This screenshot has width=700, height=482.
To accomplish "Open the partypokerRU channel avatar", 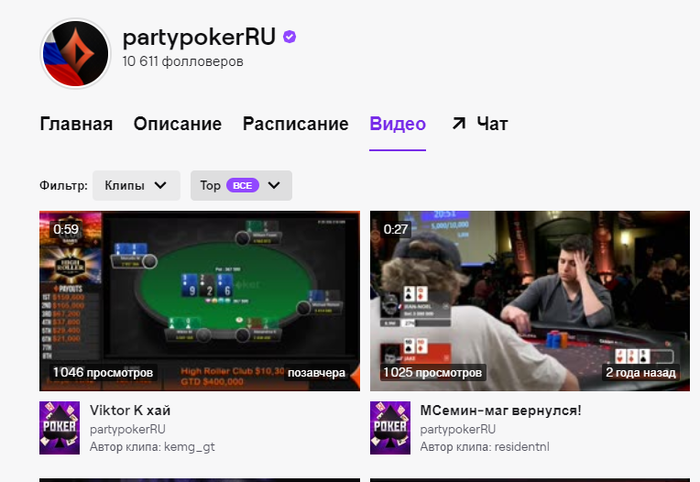I will (x=75, y=54).
